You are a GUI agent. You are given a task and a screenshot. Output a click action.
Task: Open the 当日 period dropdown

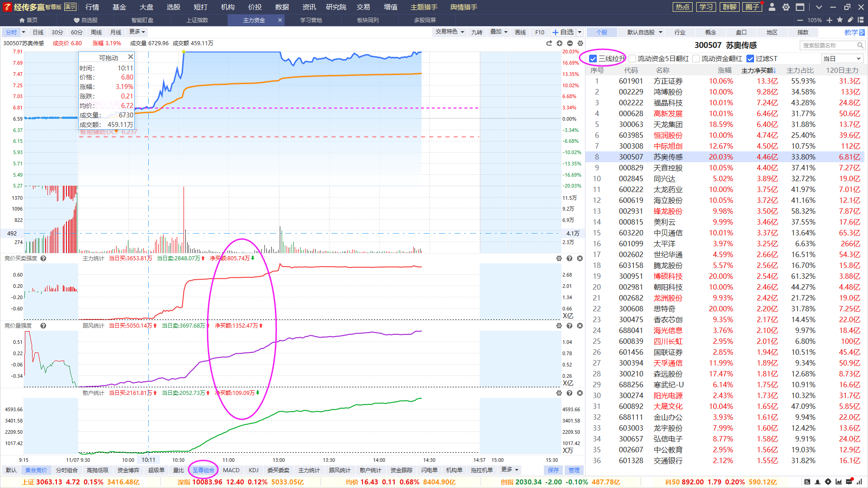(x=842, y=59)
